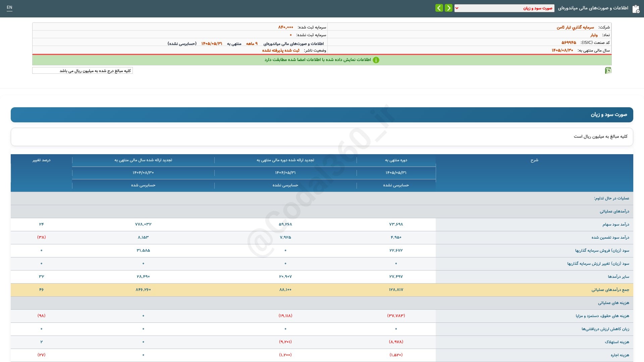
Task: Click the دوره منتهی به 1405/05/31 column header
Action: 396,173
